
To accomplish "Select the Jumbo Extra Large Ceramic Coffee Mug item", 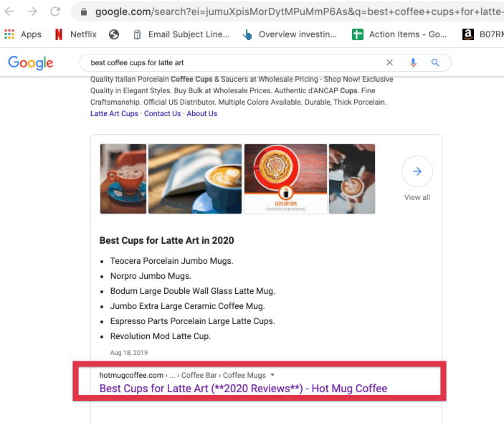I will 187,306.
